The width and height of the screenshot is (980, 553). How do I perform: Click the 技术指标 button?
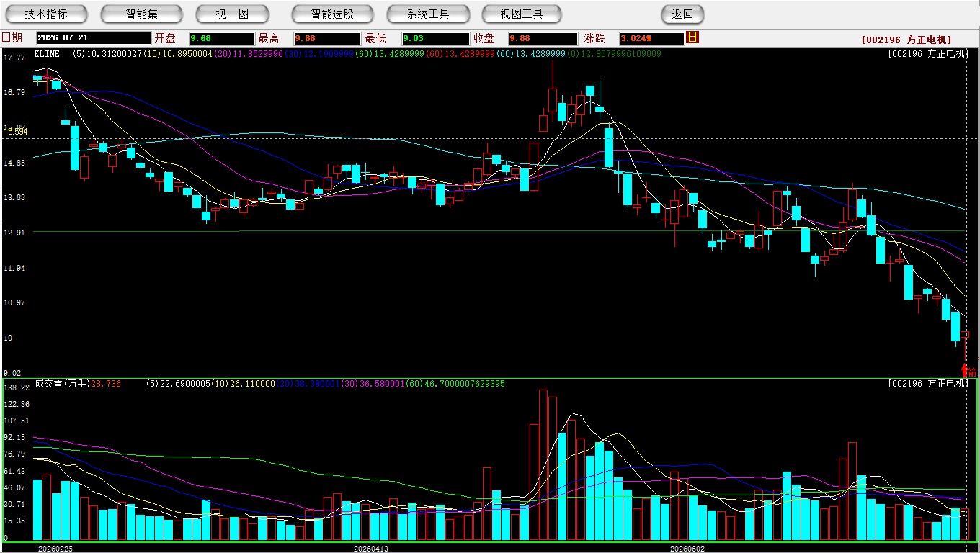[47, 14]
